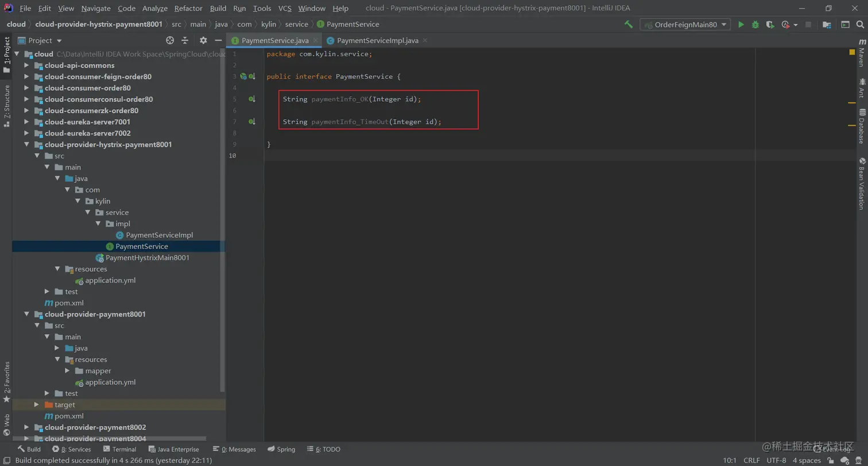Screen dimensions: 868x466
Task: Open the 6: TODO tool window
Action: 324,449
